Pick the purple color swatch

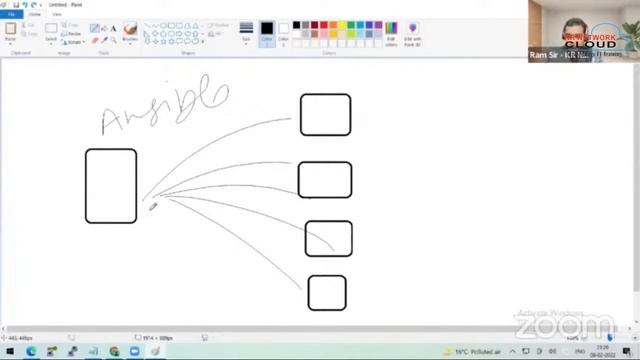tap(378, 25)
